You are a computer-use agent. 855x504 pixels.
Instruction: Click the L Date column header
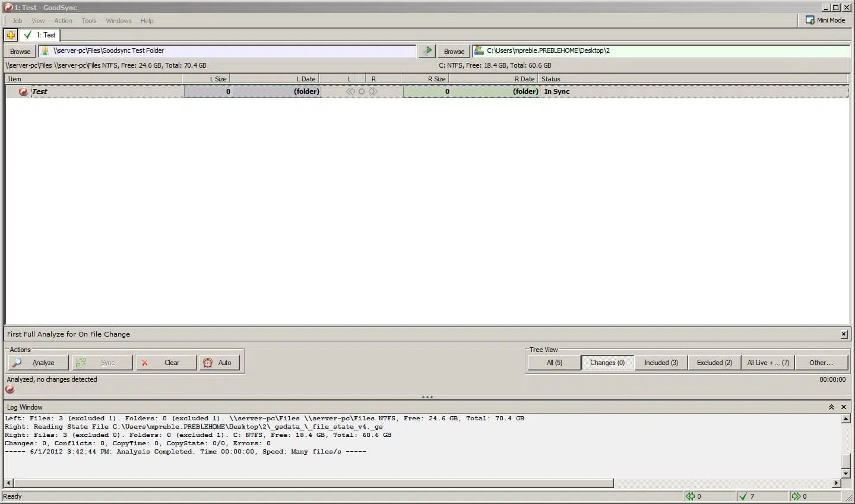(274, 79)
